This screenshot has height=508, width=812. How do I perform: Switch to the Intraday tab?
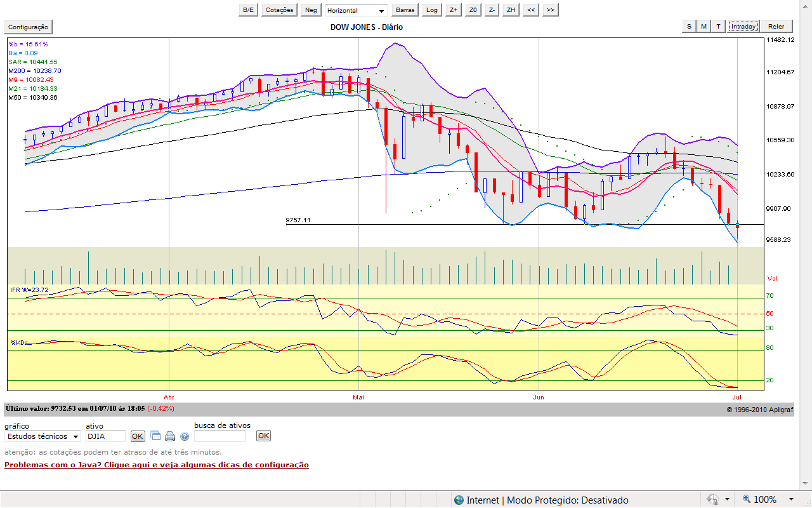click(743, 26)
